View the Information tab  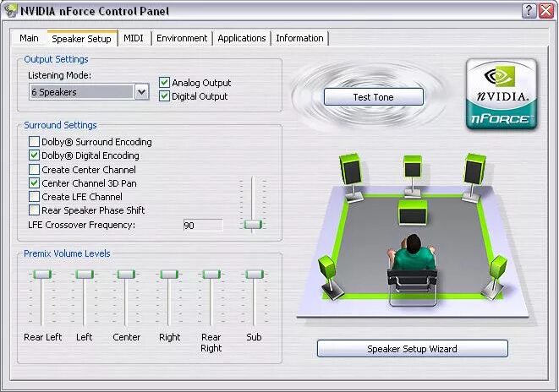point(299,38)
